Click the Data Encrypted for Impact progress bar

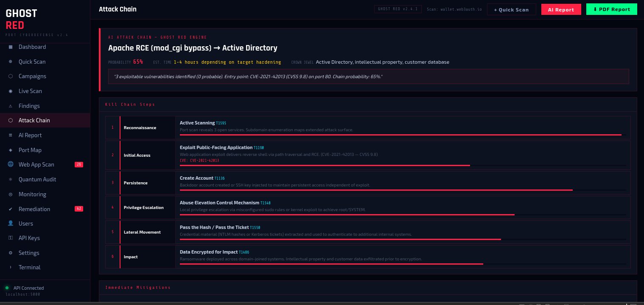[403, 264]
